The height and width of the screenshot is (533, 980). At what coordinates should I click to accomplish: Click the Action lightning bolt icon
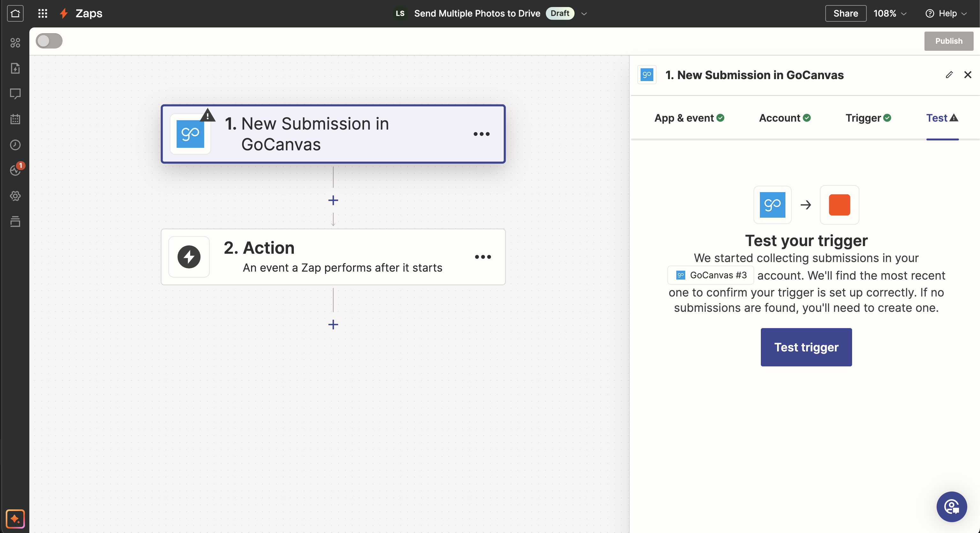(189, 257)
